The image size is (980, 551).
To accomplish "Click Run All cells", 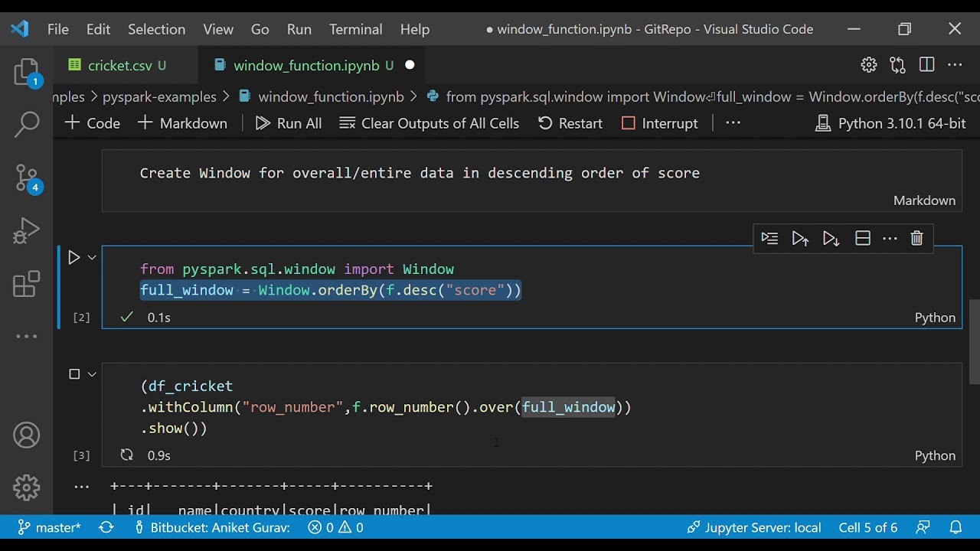I will click(x=288, y=123).
